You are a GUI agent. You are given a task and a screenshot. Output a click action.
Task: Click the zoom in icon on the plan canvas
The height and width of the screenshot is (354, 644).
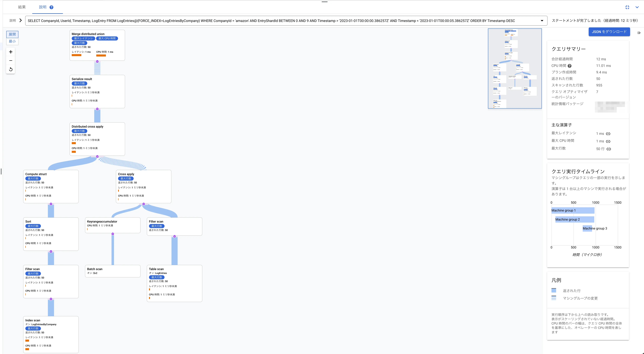11,52
